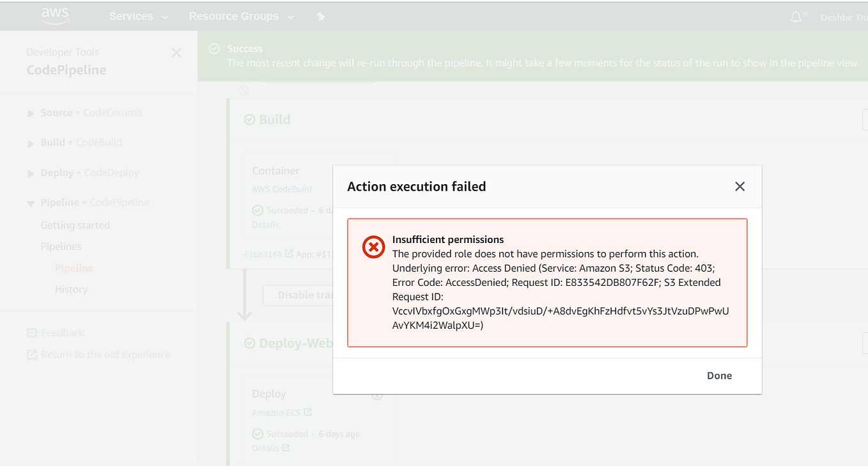The height and width of the screenshot is (470, 868).
Task: Expand the Deploy CodeDeploy section
Action: (31, 174)
